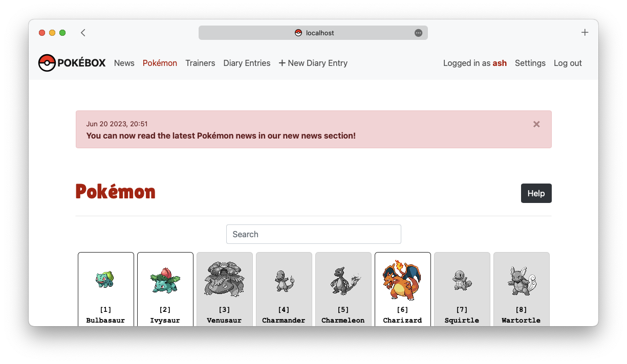
Task: Click the Wartortle name label
Action: tap(521, 321)
